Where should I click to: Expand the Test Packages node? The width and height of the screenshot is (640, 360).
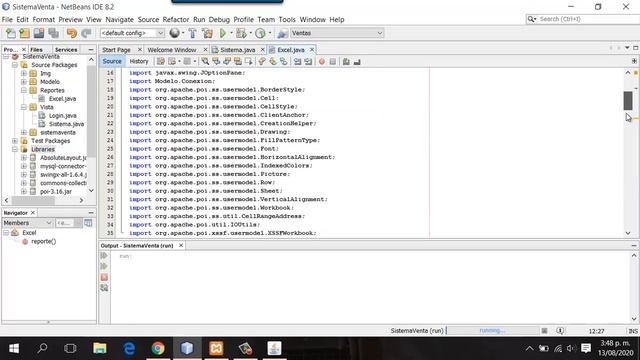point(15,141)
